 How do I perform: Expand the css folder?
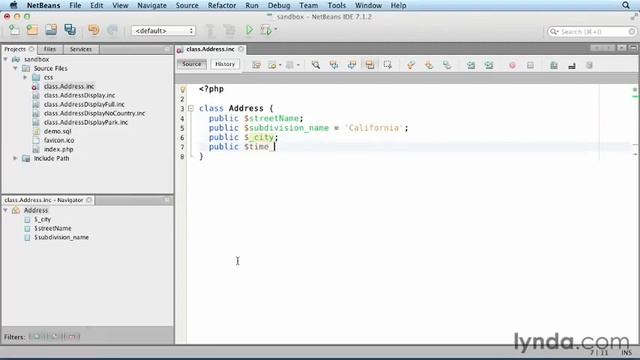[x=25, y=77]
